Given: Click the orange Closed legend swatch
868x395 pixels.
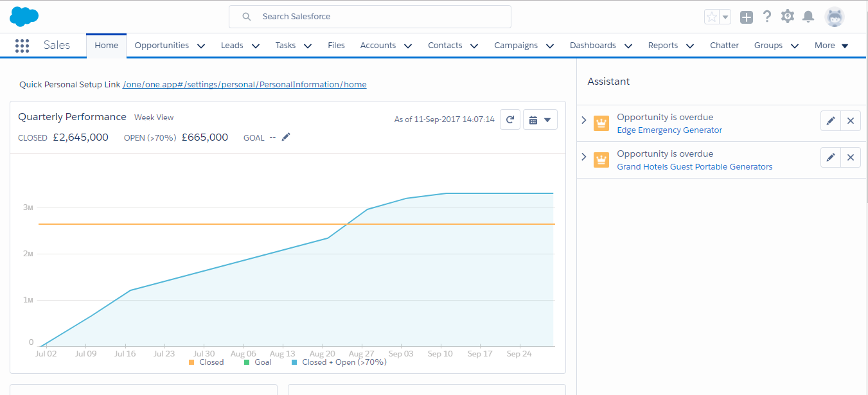Looking at the screenshot, I should point(191,362).
